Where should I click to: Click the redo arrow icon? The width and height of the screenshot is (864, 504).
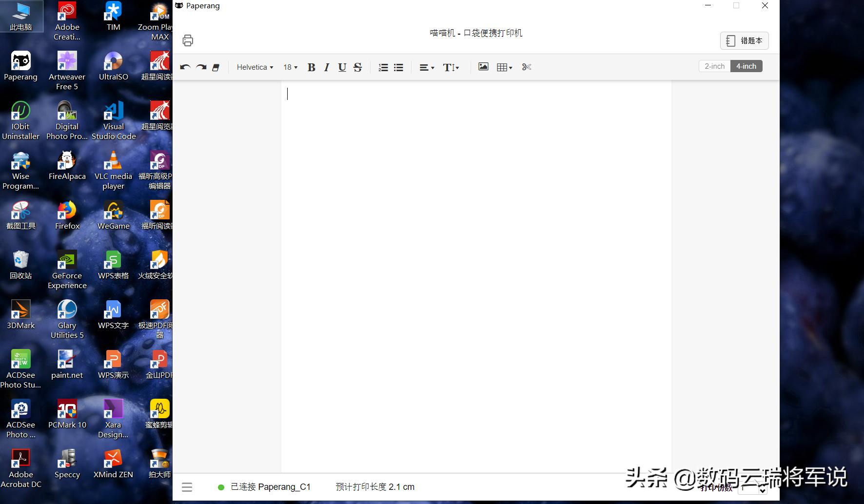(200, 67)
